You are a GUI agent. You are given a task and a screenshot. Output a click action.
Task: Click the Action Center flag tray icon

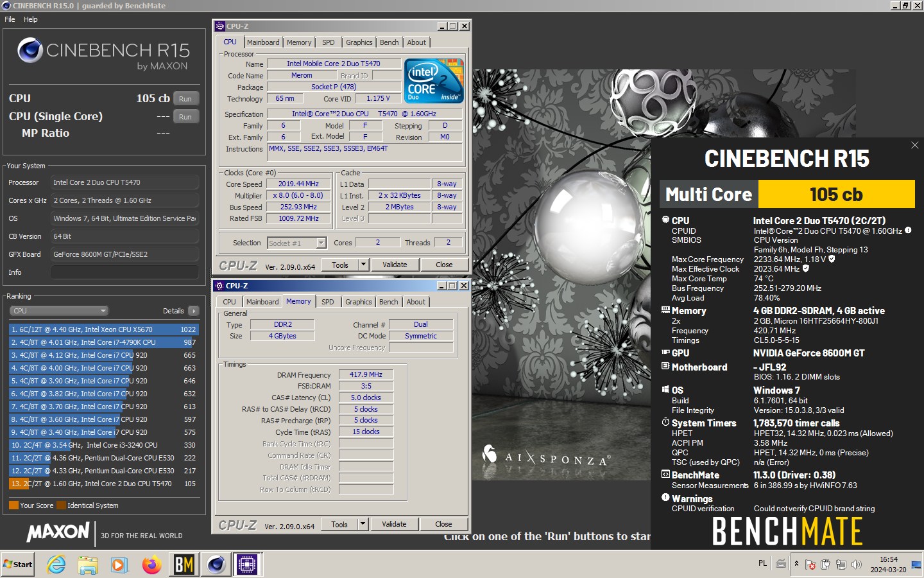coord(810,565)
